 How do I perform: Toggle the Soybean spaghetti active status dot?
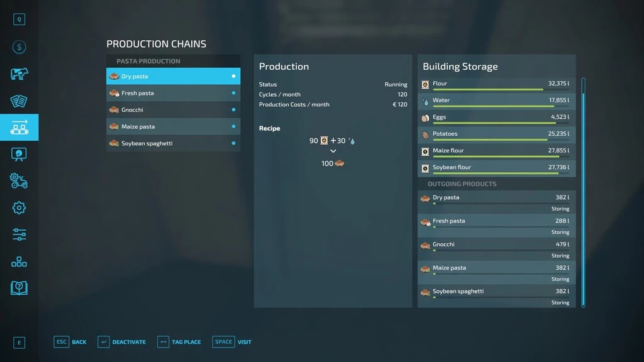(233, 143)
